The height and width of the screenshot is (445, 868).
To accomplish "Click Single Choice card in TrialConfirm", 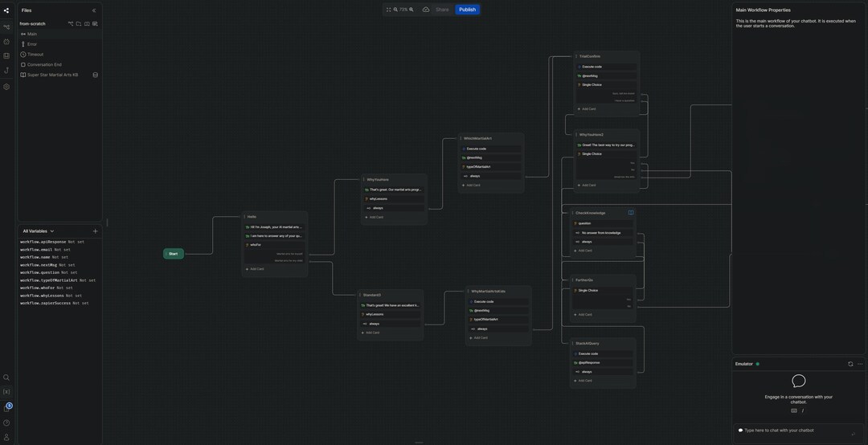I will [x=606, y=84].
